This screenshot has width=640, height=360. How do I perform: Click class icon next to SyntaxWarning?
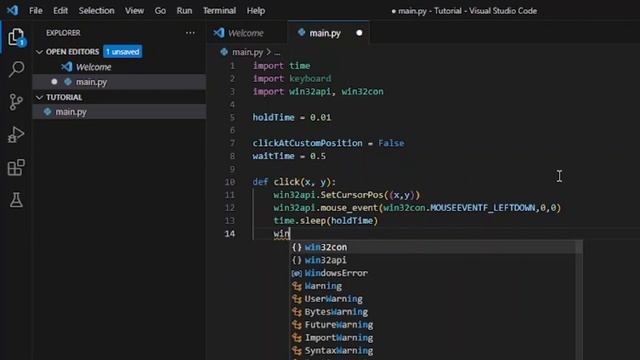pos(297,351)
